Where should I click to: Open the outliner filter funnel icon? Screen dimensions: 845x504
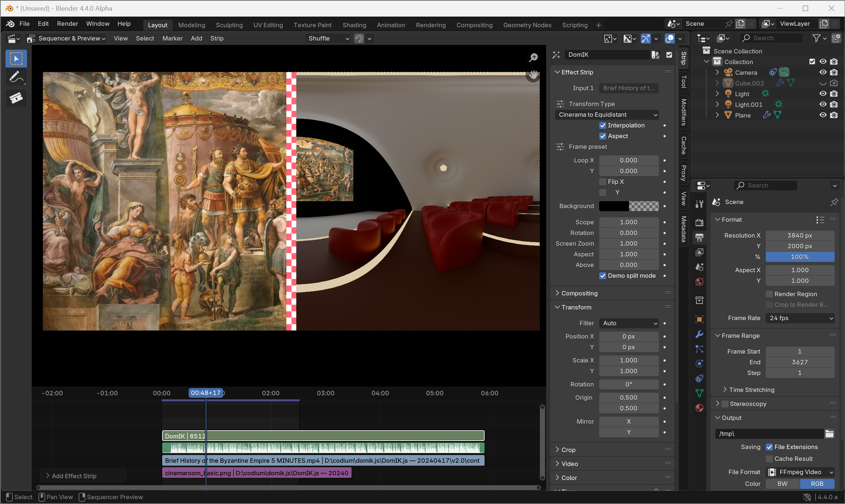click(816, 38)
